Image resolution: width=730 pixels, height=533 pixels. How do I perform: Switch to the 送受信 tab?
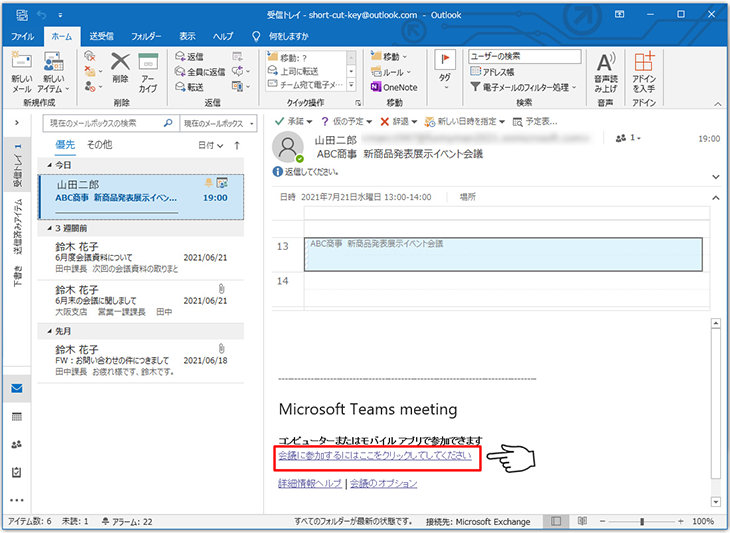click(x=101, y=36)
